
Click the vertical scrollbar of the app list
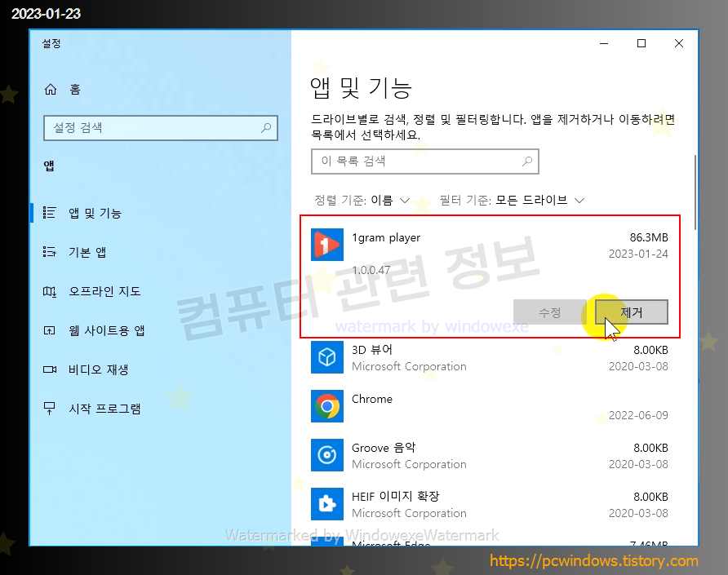tap(695, 192)
